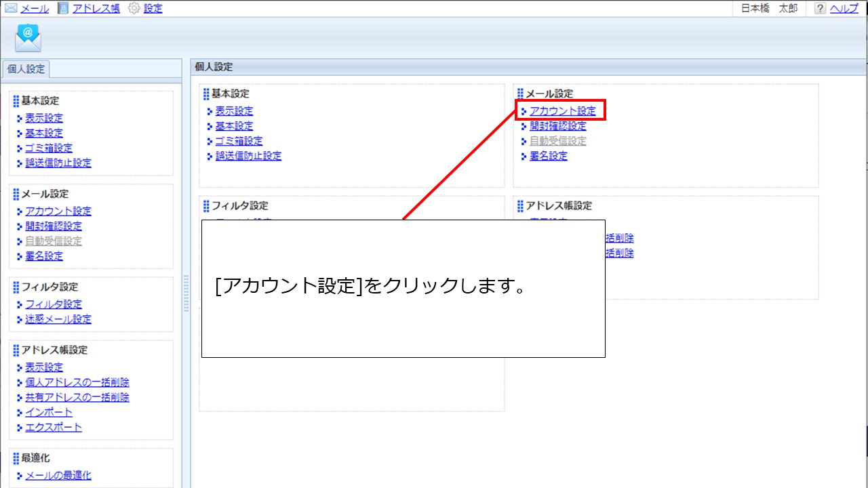Select the 個人設定 tab in sidebar
The width and height of the screenshot is (868, 488).
point(26,69)
